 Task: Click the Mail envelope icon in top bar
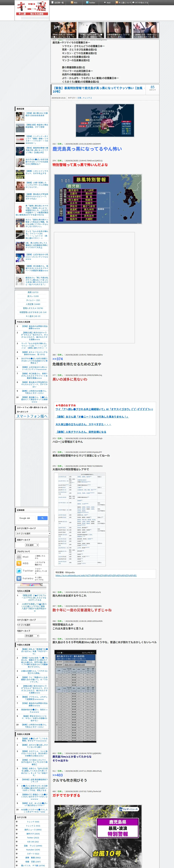point(105,2)
